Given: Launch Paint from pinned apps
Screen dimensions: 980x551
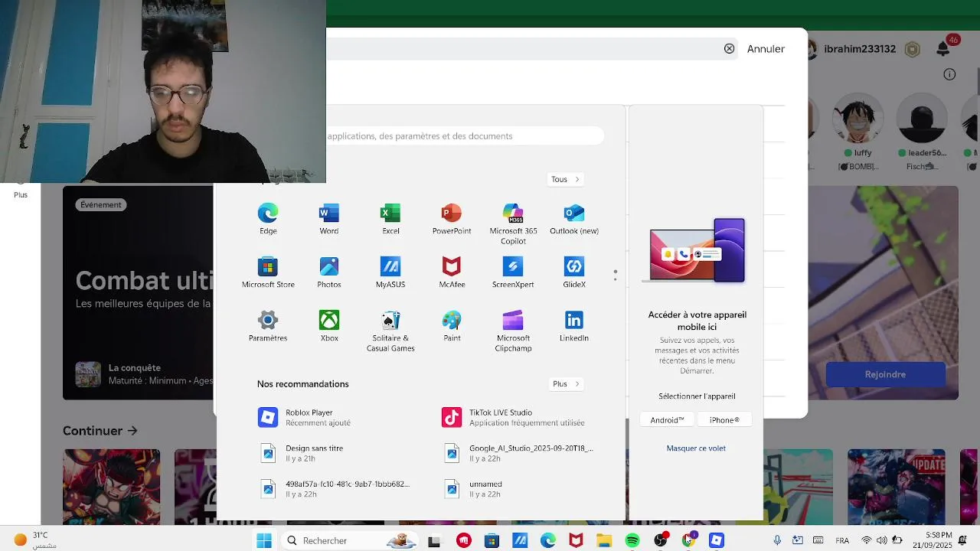Looking at the screenshot, I should coord(452,326).
